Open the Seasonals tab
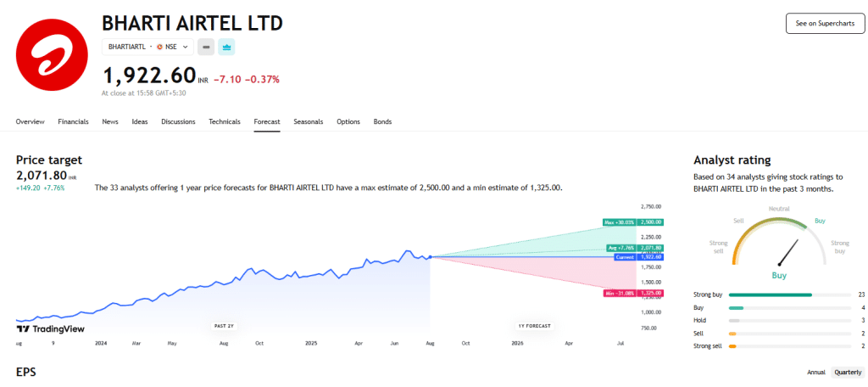868x387 pixels. click(x=309, y=122)
